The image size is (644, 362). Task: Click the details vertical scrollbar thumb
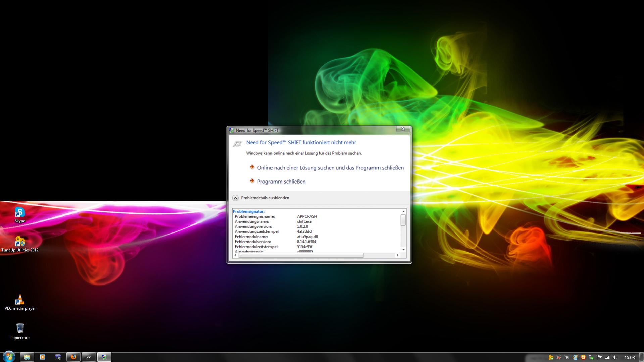coord(403,220)
